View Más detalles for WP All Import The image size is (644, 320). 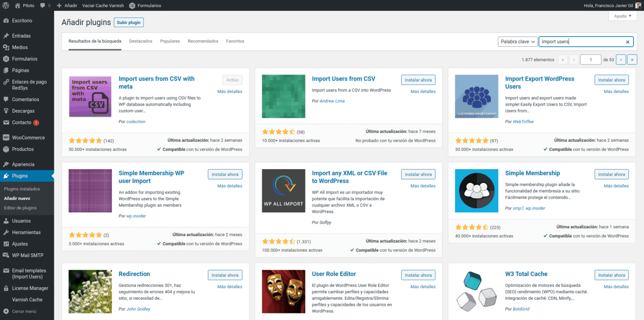423,186
